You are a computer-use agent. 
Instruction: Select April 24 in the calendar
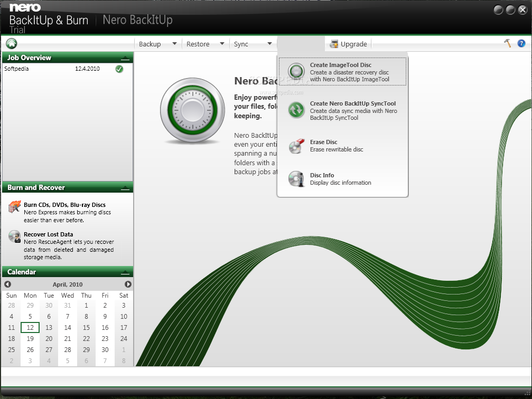124,339
